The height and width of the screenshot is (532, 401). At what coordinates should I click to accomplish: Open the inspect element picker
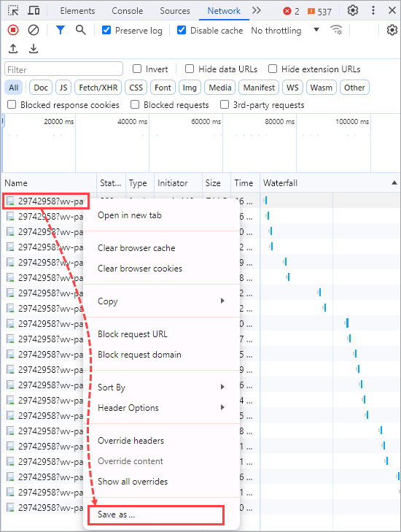(13, 10)
